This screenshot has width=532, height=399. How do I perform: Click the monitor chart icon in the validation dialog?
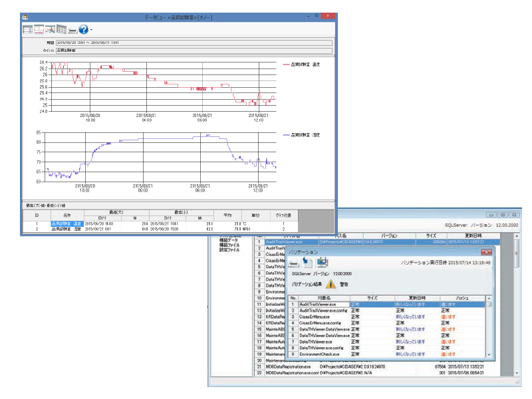[x=323, y=262]
